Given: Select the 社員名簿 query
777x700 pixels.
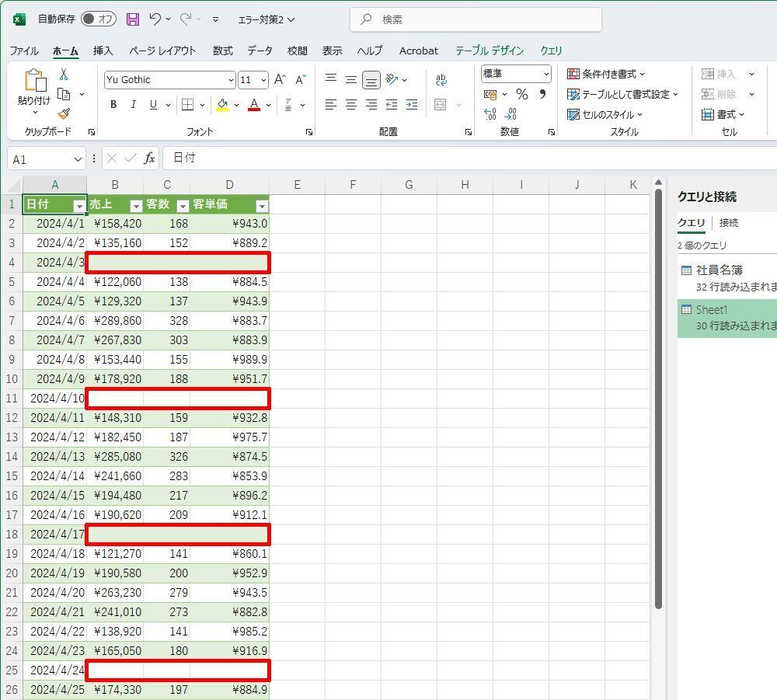Looking at the screenshot, I should [727, 278].
